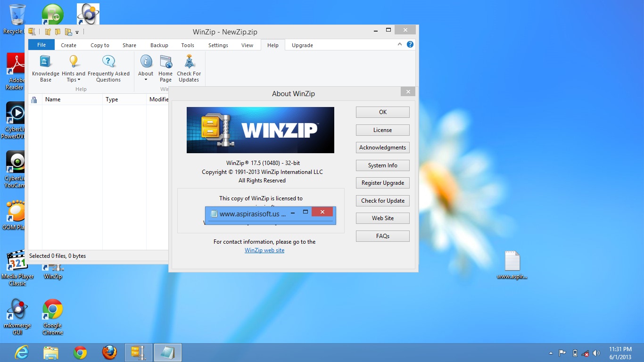This screenshot has width=644, height=362.
Task: Collapse the WinZip ribbon with the chevron
Action: coord(400,44)
